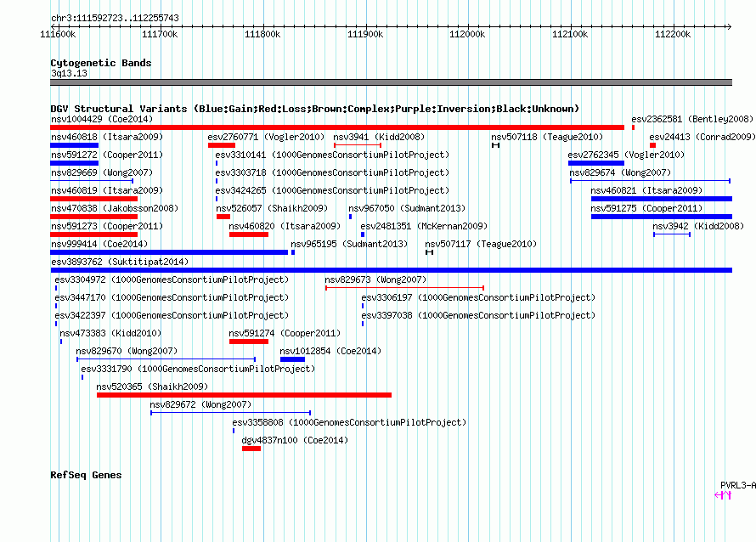Select esv3310141 1000Genomes variant label
This screenshot has height=542, width=756.
tap(332, 155)
